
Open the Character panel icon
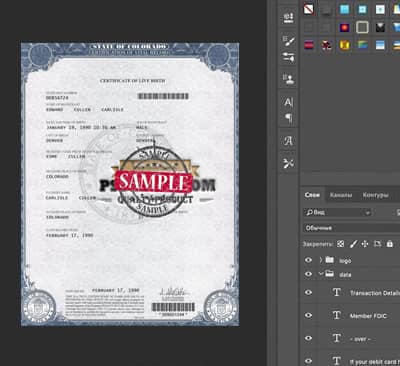(289, 102)
